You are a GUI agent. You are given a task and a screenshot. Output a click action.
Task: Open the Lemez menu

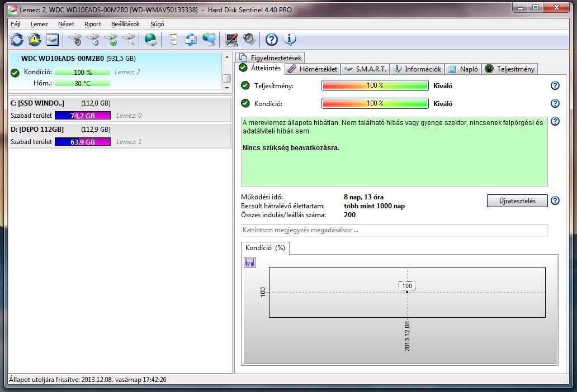[39, 24]
